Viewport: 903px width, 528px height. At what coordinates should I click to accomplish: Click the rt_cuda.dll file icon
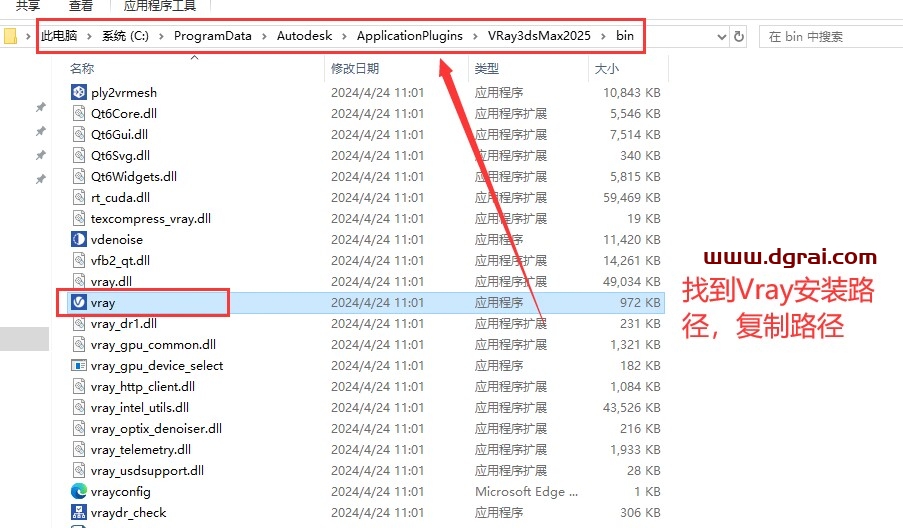click(x=79, y=197)
